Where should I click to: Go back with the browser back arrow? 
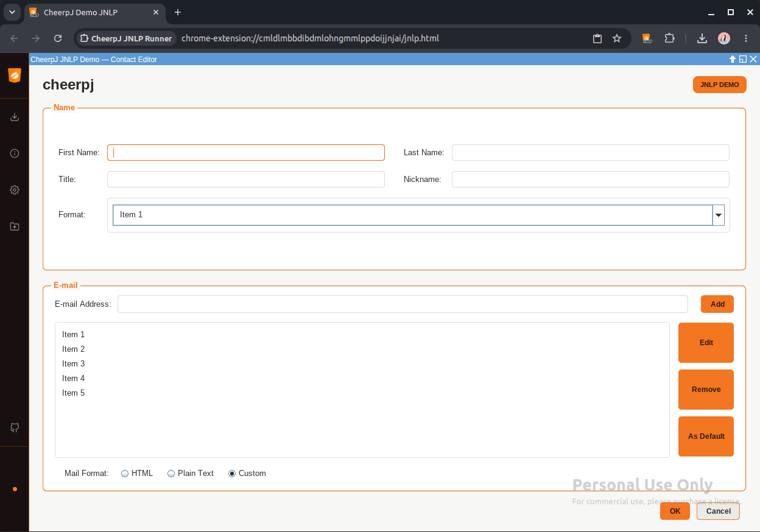[14, 38]
